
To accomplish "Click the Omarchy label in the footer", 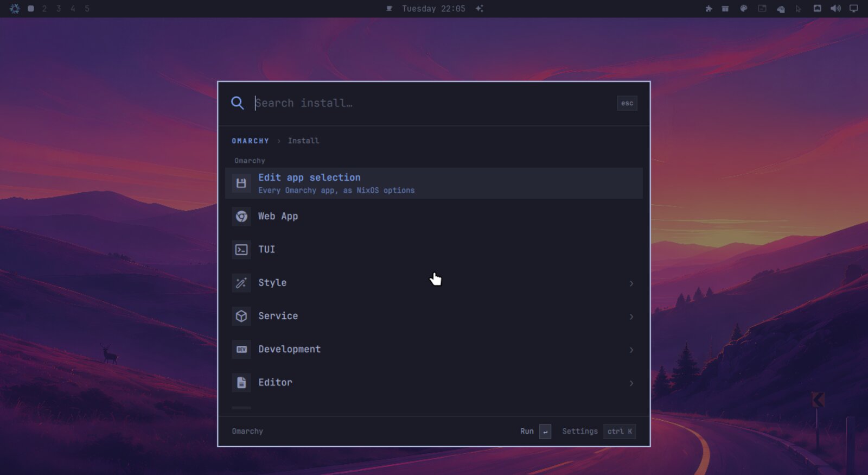I will point(247,432).
